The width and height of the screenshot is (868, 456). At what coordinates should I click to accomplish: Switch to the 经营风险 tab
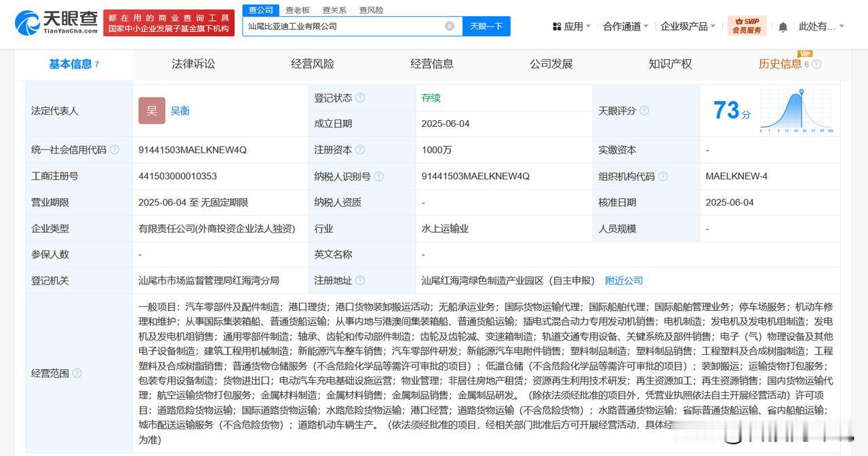(313, 64)
